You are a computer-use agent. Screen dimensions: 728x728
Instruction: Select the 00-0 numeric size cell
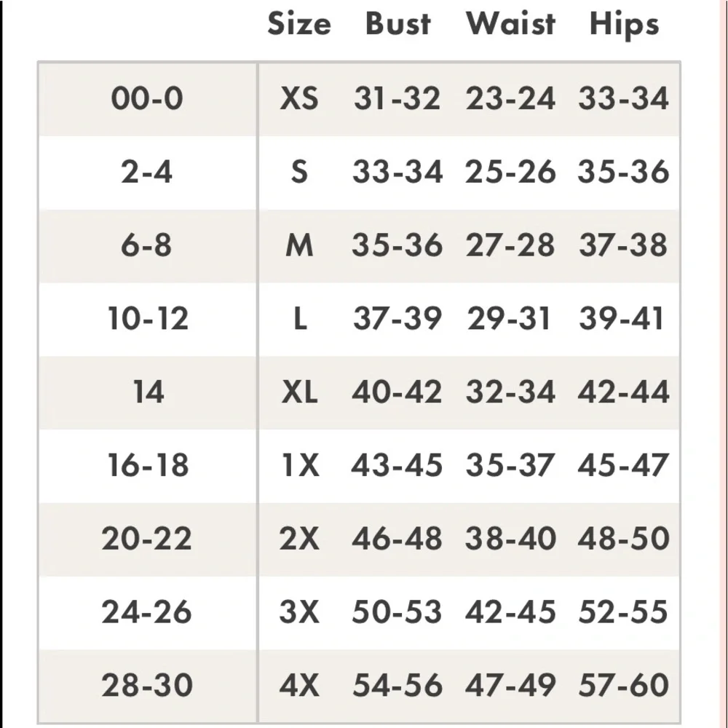147,98
